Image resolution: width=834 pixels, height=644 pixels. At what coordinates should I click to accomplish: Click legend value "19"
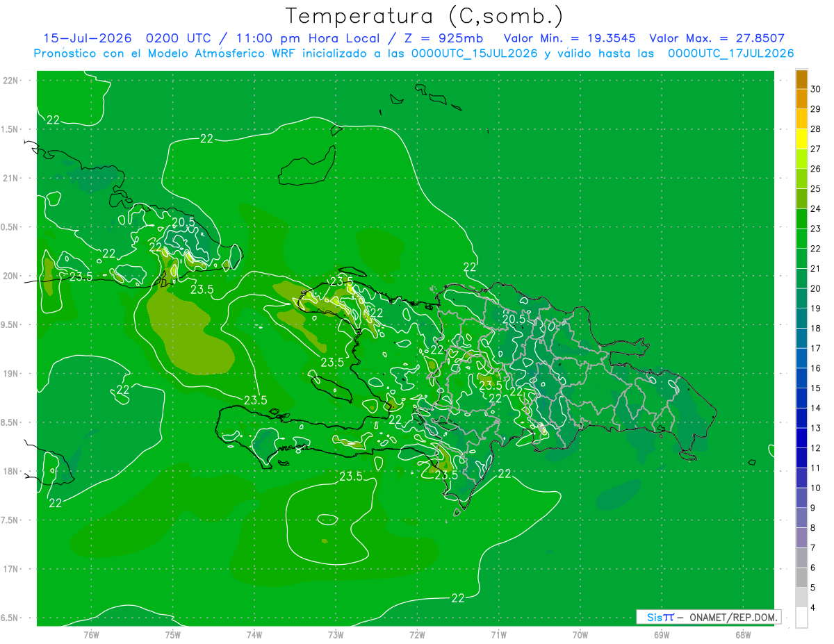pos(816,308)
